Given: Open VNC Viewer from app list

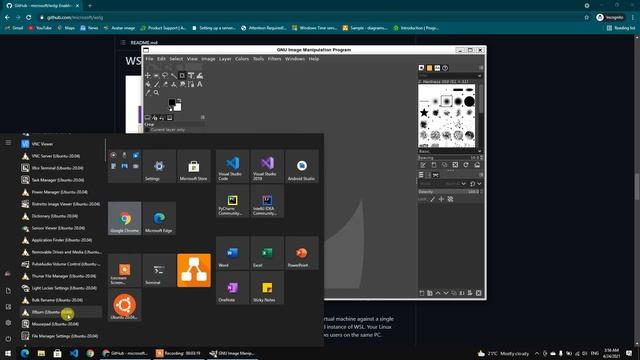Looking at the screenshot, I should coord(61,144).
